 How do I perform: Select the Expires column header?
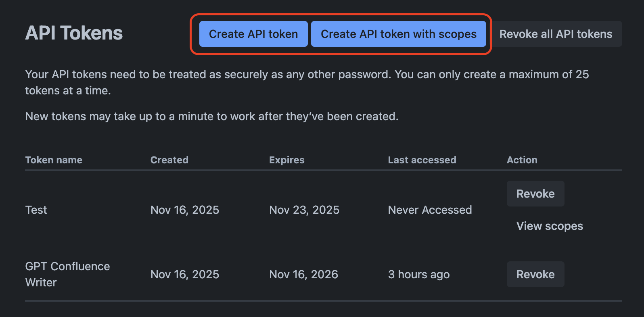(x=286, y=160)
